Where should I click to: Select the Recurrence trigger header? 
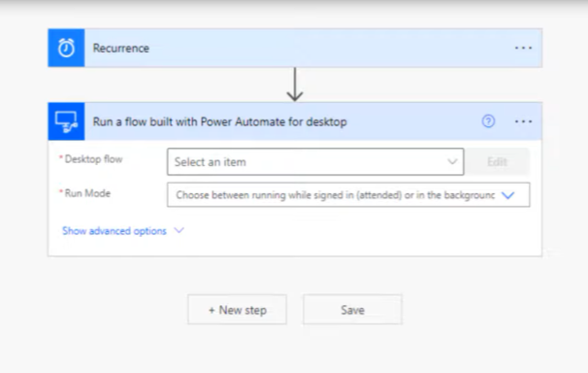(x=295, y=48)
